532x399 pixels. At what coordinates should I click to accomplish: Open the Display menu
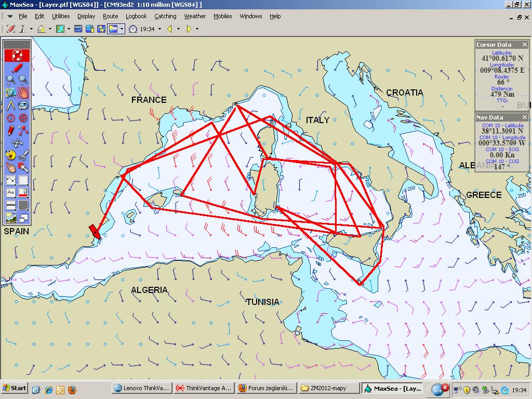click(x=86, y=16)
